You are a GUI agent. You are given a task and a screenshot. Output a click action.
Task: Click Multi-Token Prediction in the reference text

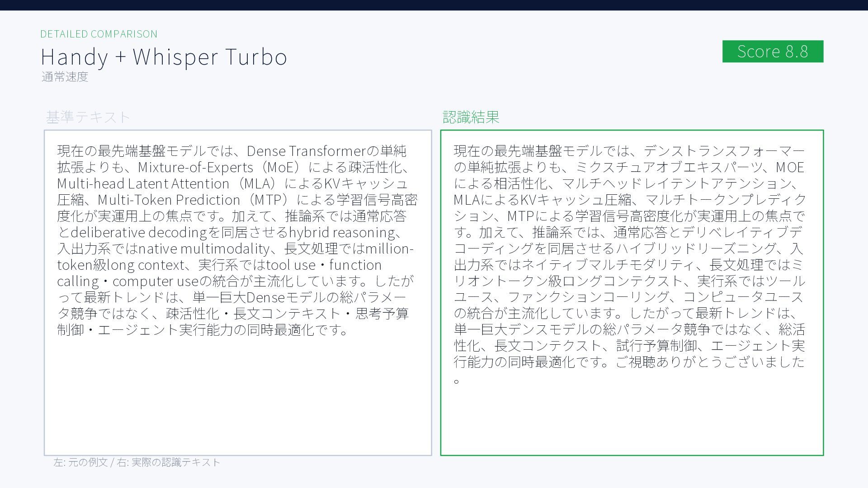click(169, 200)
